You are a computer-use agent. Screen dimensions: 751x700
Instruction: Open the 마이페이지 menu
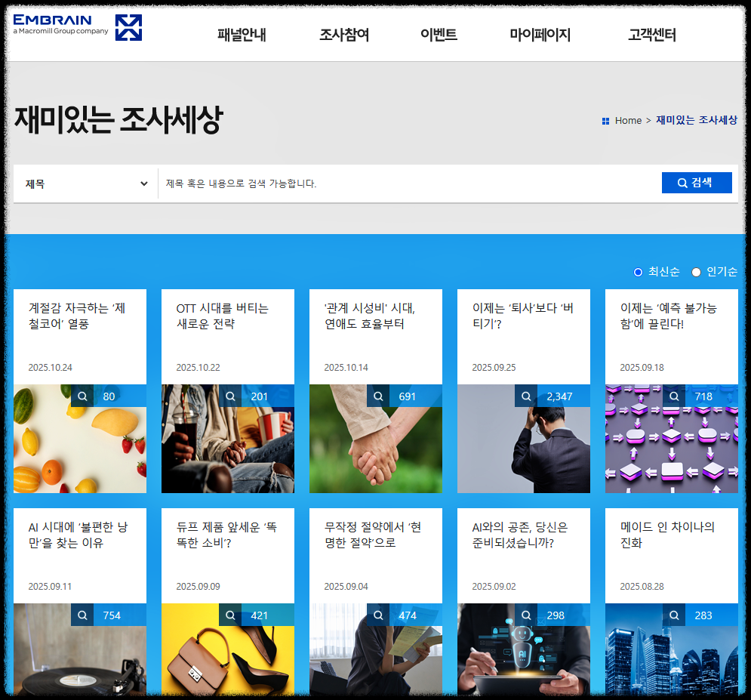coord(540,35)
